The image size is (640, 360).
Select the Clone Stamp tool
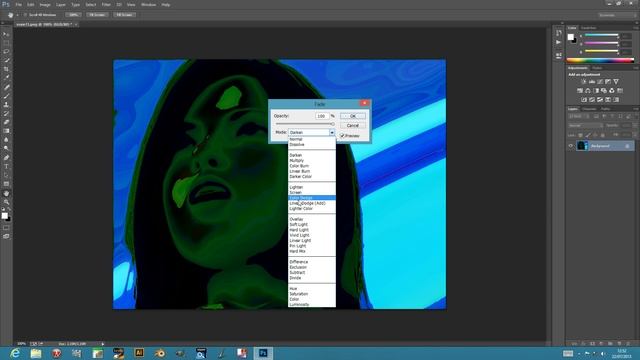pyautogui.click(x=6, y=104)
